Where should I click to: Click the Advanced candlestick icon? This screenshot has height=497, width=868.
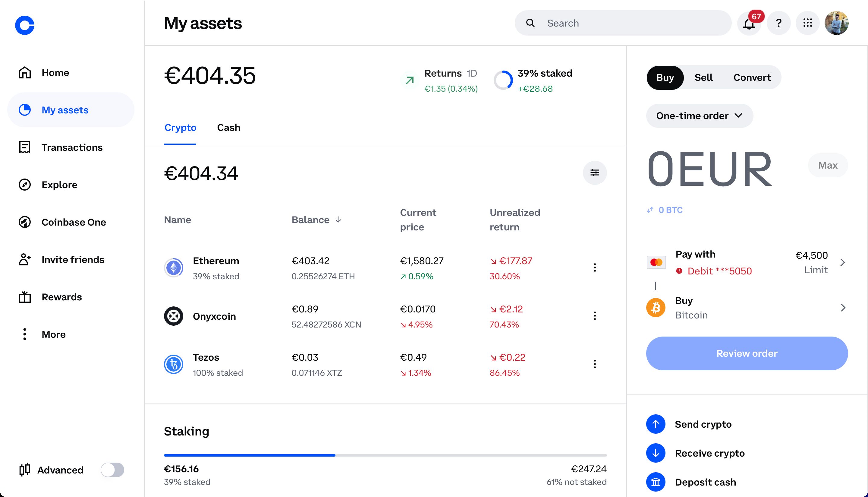(x=24, y=470)
